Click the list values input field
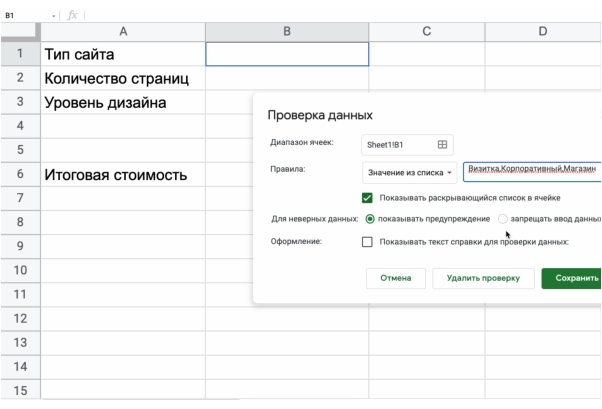Screen dimensions: 602x409 coord(530,172)
